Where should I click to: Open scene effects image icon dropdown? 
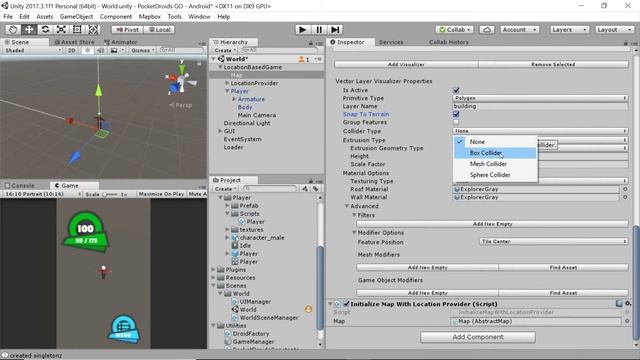[116, 50]
